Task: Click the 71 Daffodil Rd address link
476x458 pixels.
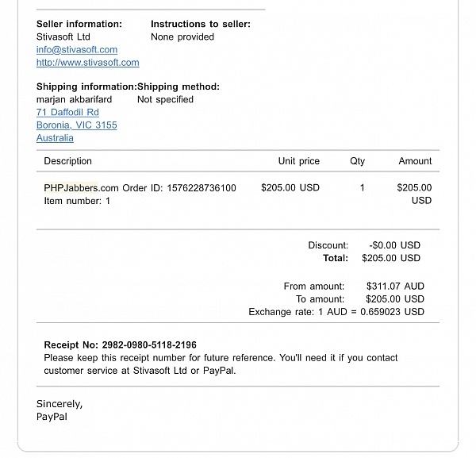Action: click(x=67, y=113)
